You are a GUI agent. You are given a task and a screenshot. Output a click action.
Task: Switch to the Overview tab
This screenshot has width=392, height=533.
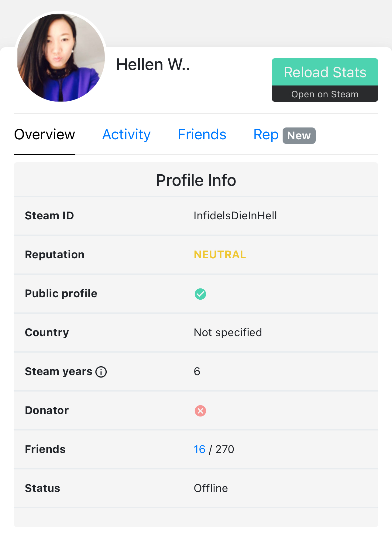pos(44,134)
